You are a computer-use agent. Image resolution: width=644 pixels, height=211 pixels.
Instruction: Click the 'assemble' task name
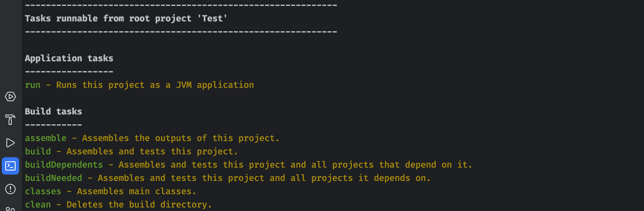pyautogui.click(x=46, y=138)
